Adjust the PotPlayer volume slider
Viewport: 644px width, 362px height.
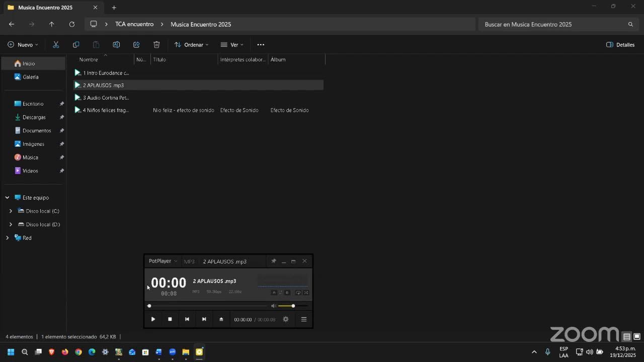[x=293, y=306]
